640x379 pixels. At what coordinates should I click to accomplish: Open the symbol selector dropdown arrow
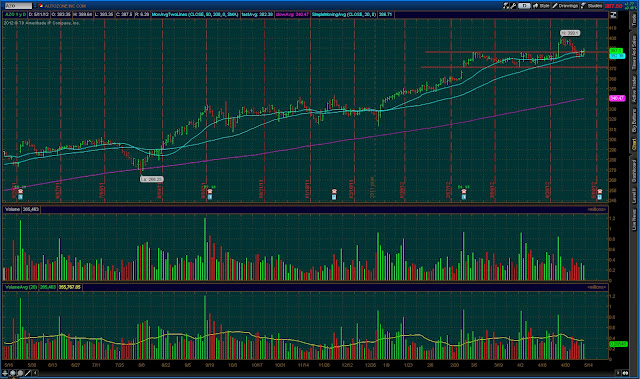[35, 6]
